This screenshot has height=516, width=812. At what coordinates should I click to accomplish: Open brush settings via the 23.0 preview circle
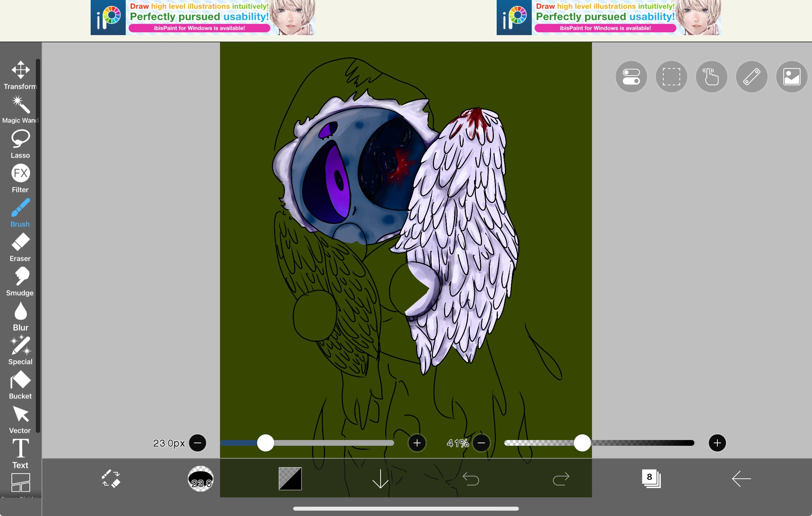(x=200, y=479)
